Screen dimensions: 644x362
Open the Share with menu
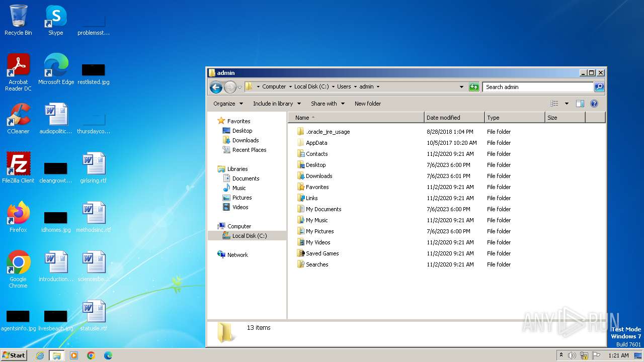click(328, 104)
